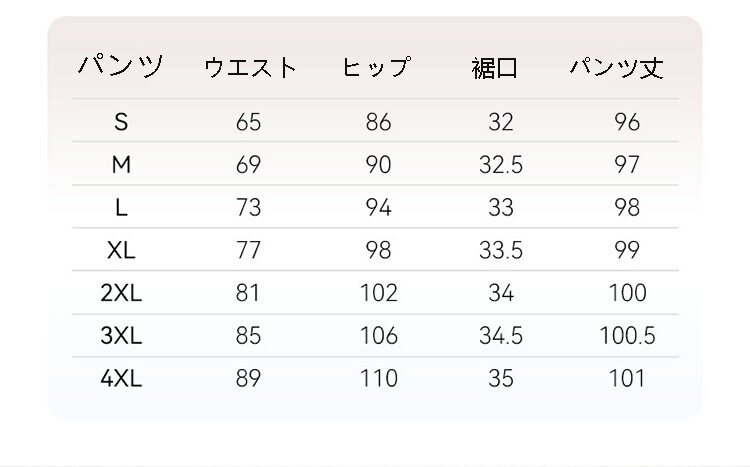
Task: Click hem value 33.5 for size XL
Action: (501, 250)
